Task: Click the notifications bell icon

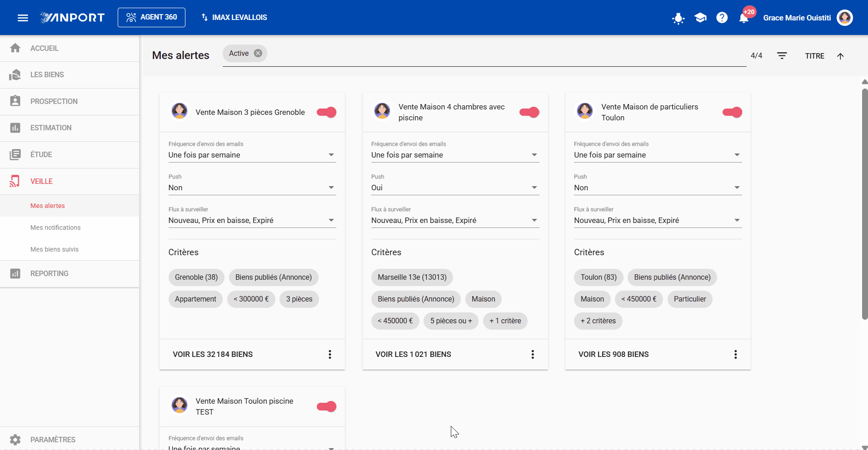Action: pyautogui.click(x=743, y=18)
